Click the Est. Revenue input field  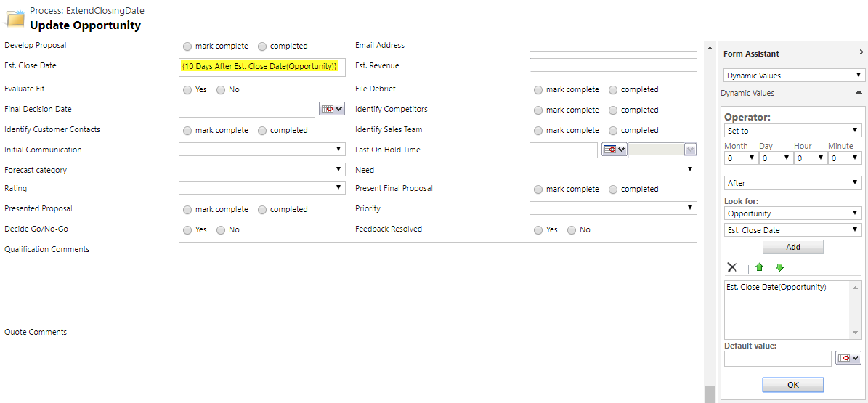(613, 65)
